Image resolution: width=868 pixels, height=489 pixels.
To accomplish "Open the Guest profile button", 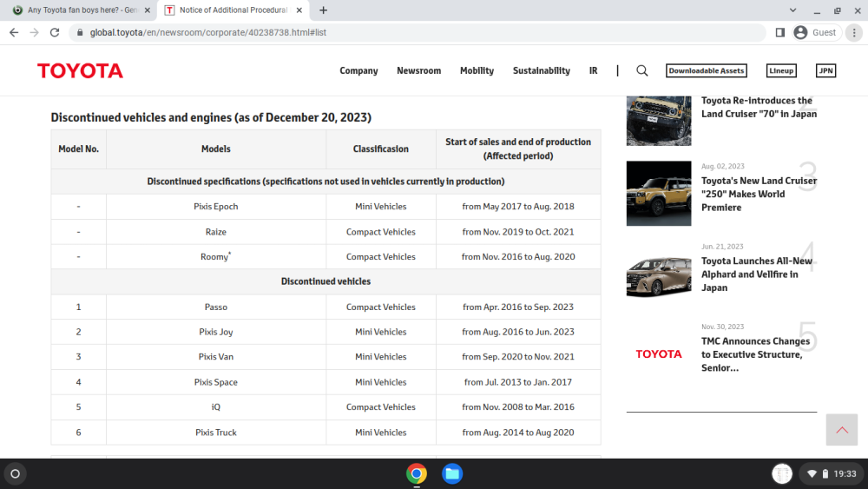I will pyautogui.click(x=815, y=33).
